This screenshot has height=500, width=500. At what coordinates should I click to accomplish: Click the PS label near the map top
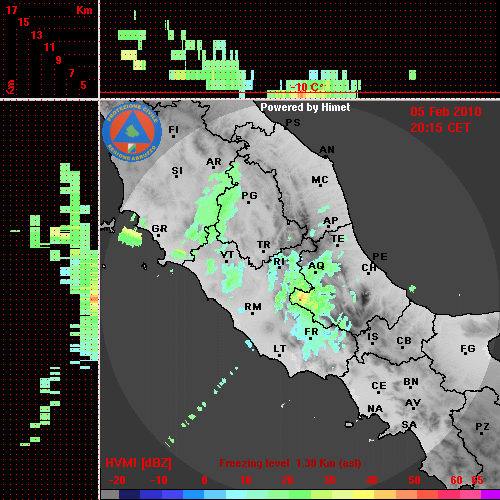(293, 123)
